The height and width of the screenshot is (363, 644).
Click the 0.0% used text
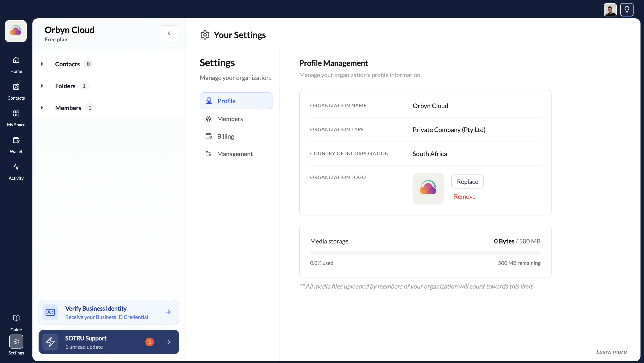coord(322,263)
